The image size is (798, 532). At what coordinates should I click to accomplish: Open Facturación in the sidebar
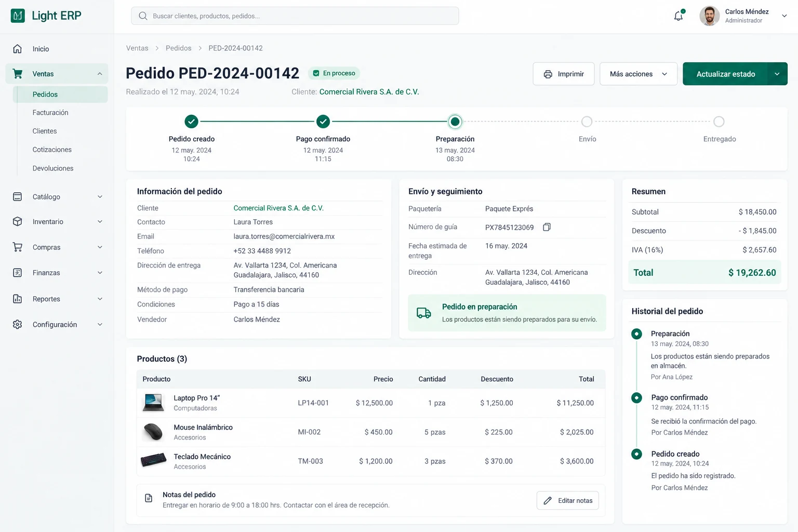pos(50,113)
